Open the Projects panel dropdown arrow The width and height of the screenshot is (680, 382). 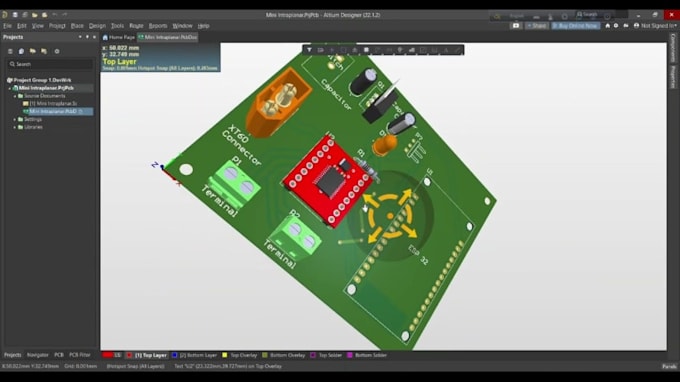tap(80, 37)
